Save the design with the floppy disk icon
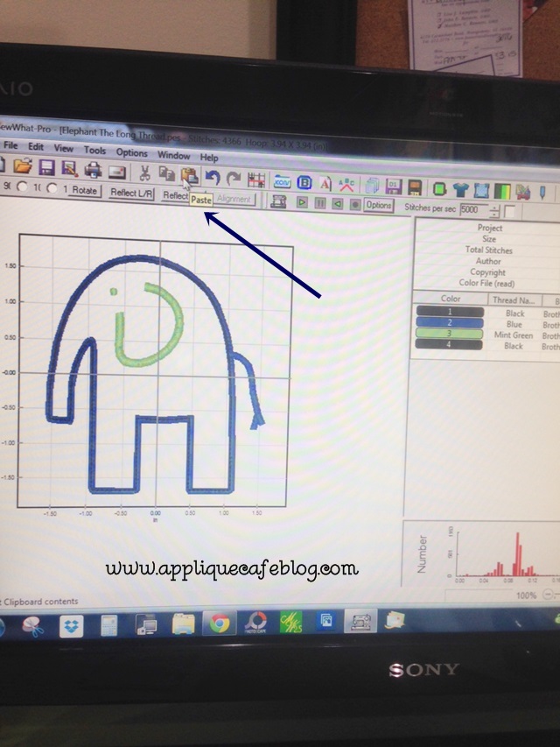560x747 pixels. point(46,167)
